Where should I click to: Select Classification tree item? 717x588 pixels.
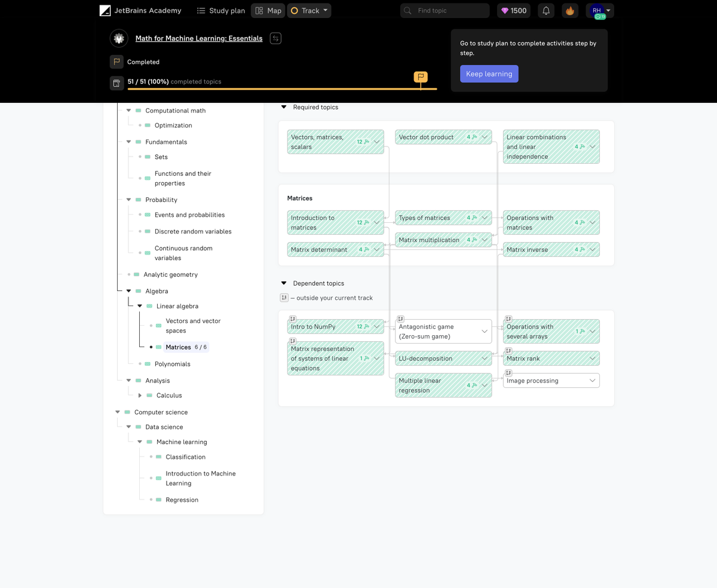point(185,457)
